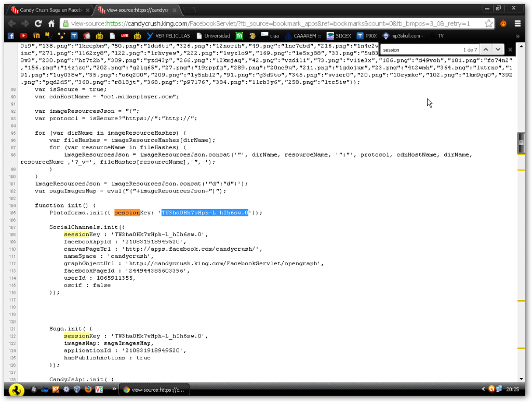Screen dimensions: 532x402
Task: Open the LIVE bookmark icon
Action: tap(125, 36)
